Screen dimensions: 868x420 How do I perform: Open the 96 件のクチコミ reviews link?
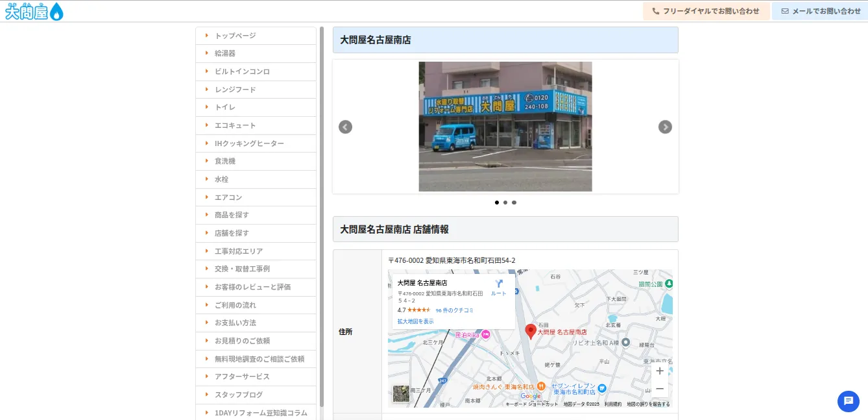tap(455, 310)
